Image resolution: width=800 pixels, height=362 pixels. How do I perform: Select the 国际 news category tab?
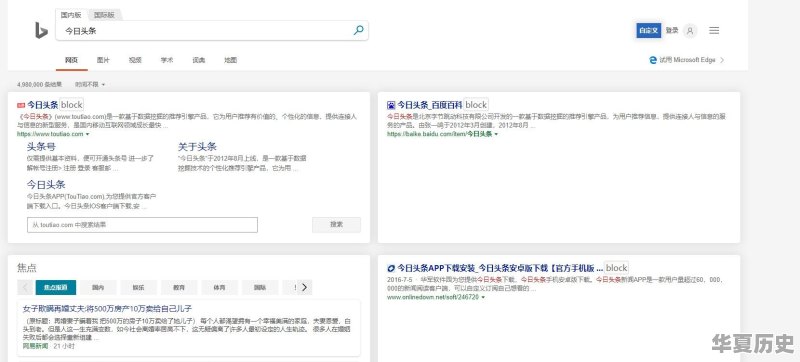(260, 287)
